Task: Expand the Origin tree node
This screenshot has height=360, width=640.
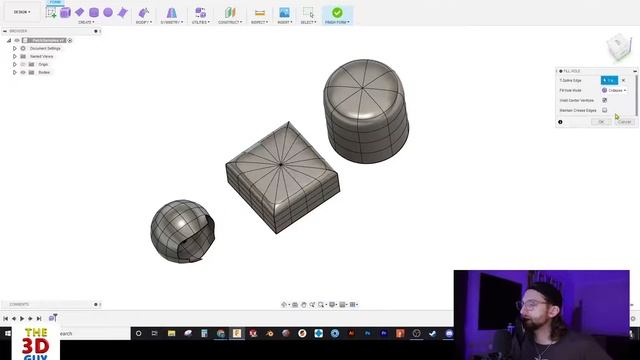Action: (x=15, y=64)
